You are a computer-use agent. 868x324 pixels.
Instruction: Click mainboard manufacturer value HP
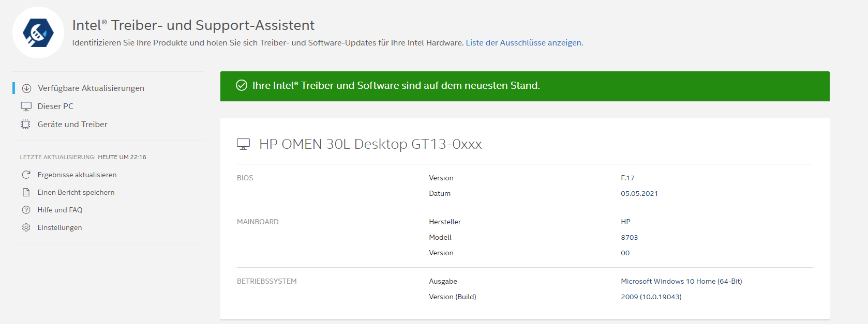(x=625, y=222)
